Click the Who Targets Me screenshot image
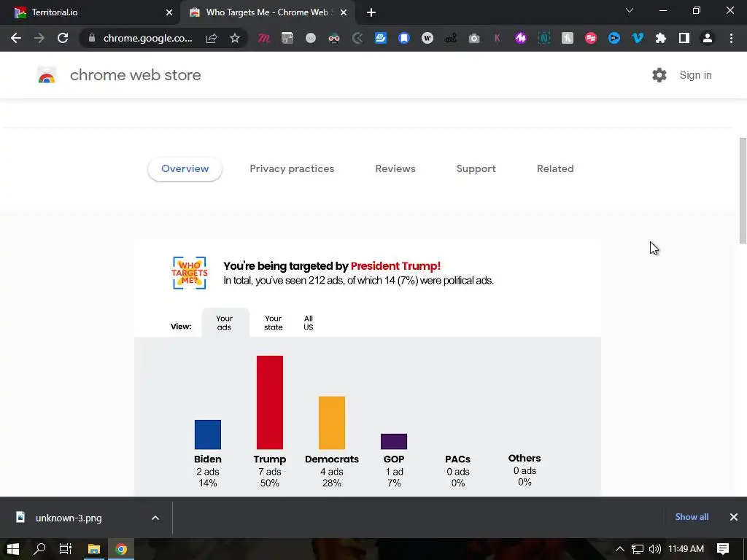Image resolution: width=747 pixels, height=560 pixels. (x=368, y=367)
